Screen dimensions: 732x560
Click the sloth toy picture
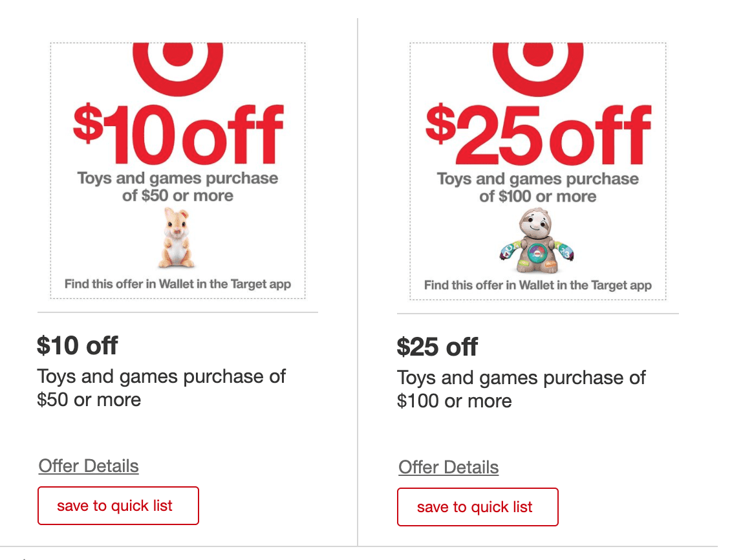click(x=537, y=241)
